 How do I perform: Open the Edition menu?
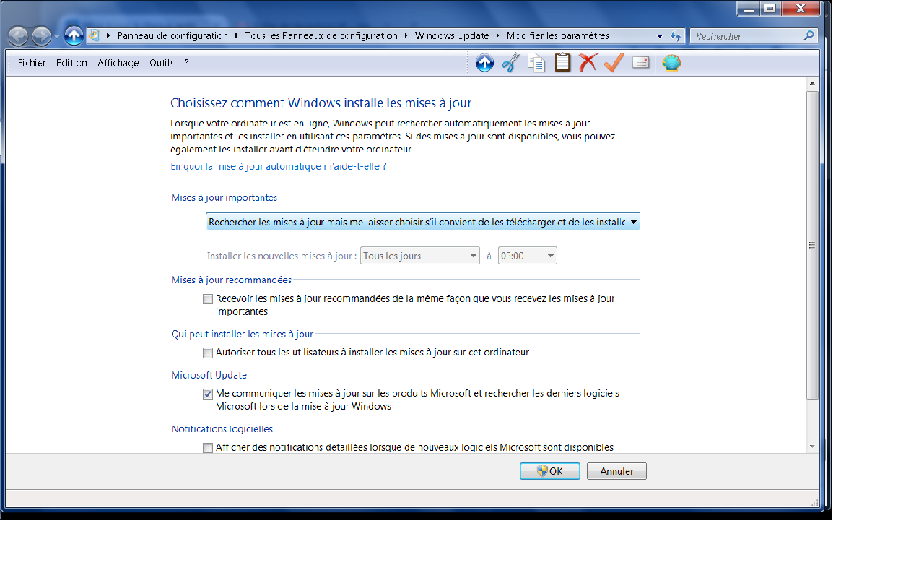click(71, 63)
